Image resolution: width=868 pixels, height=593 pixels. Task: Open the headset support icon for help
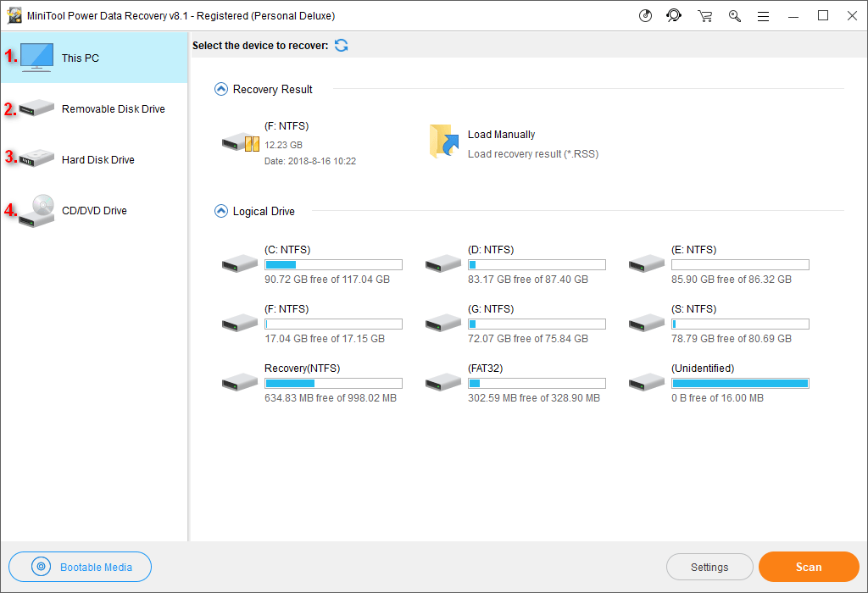[674, 15]
